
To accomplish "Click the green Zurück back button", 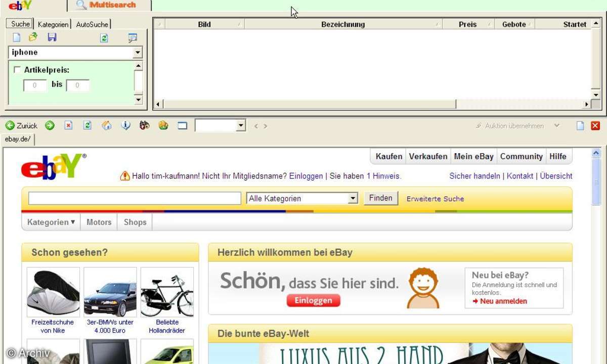I will pyautogui.click(x=22, y=126).
